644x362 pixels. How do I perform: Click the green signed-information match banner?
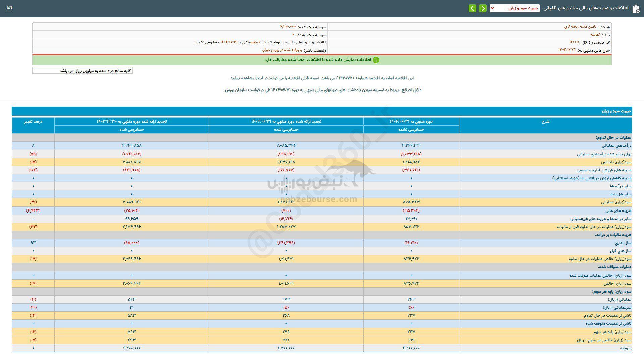click(317, 60)
